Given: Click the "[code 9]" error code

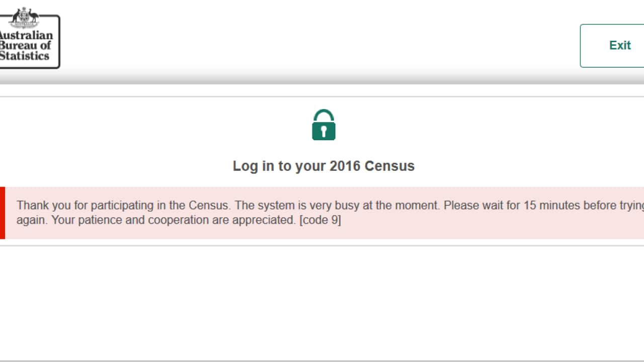Looking at the screenshot, I should click(x=320, y=220).
